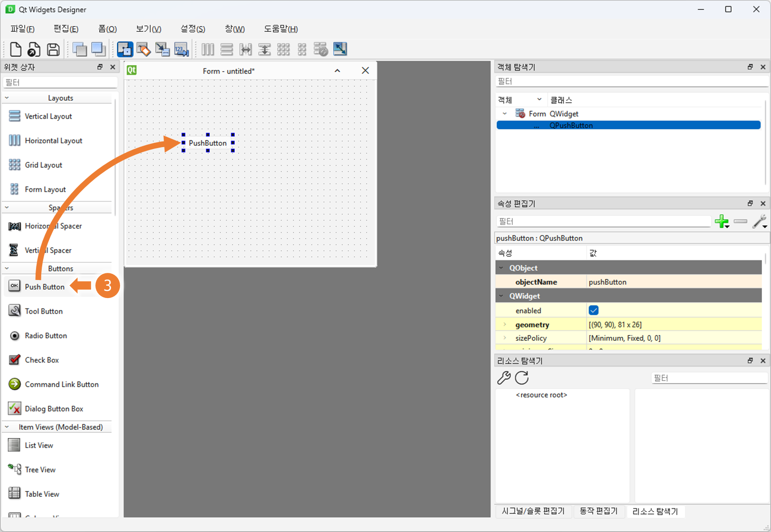The image size is (771, 532).
Task: Open the 폼(O) menu
Action: (108, 29)
